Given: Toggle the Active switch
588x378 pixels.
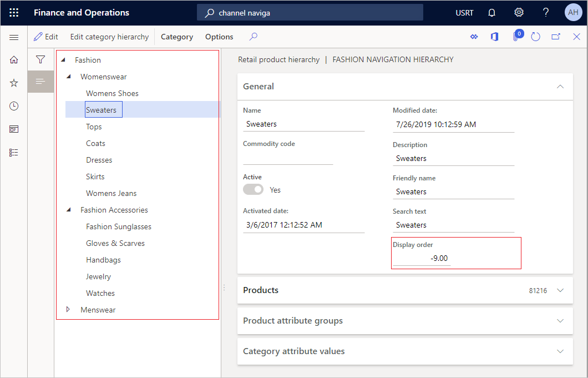Looking at the screenshot, I should click(x=253, y=190).
